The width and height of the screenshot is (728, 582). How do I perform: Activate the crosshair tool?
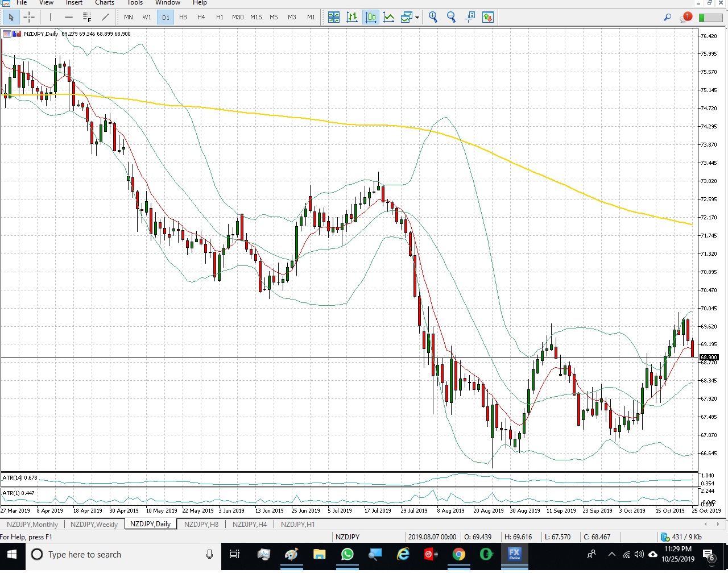pos(29,17)
